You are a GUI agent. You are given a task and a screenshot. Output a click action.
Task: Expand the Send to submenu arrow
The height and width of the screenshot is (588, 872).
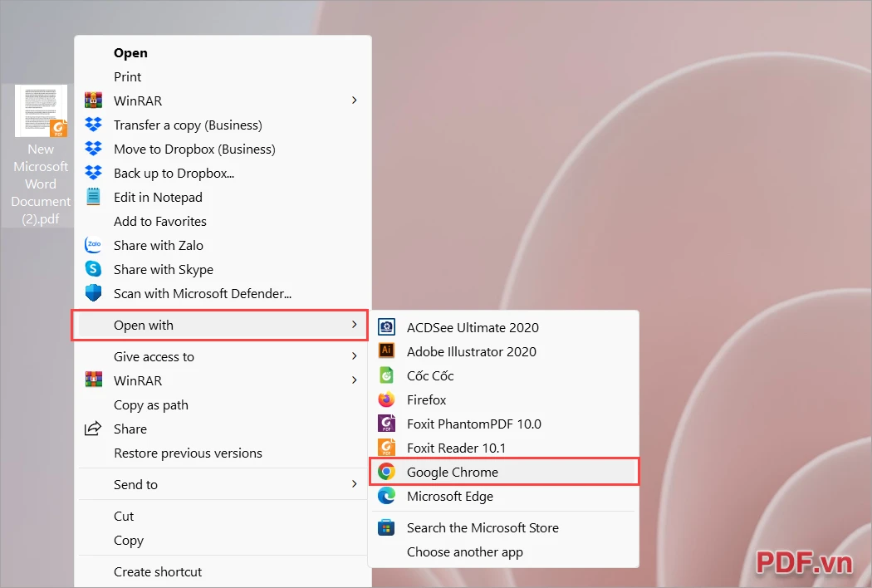click(355, 484)
